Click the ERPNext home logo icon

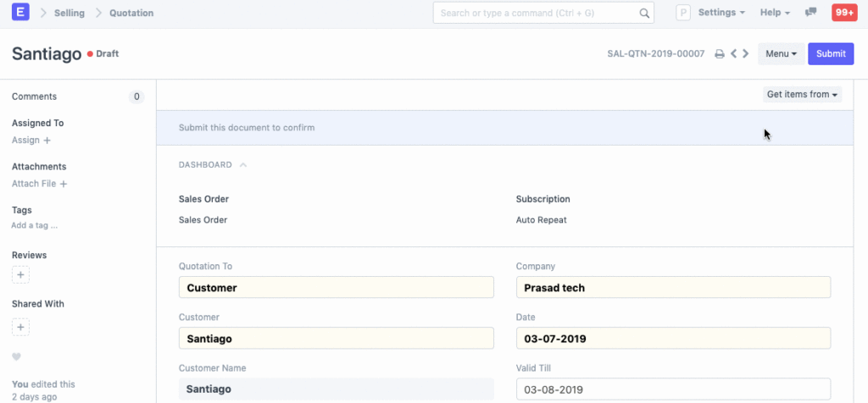21,13
